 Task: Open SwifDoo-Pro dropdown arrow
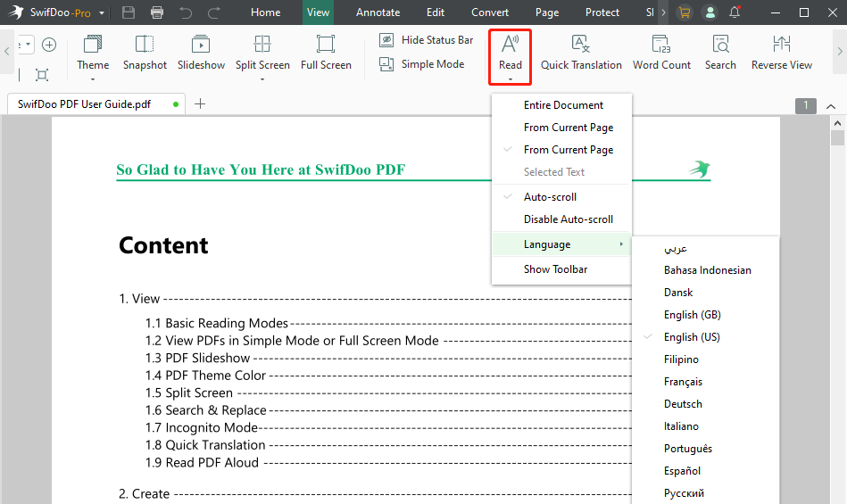[x=102, y=13]
